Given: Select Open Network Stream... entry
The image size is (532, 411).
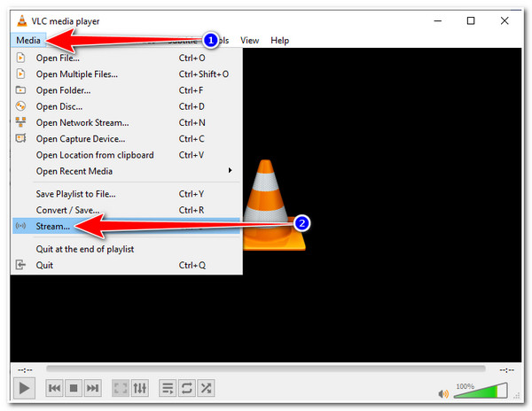Looking at the screenshot, I should pos(127,122).
